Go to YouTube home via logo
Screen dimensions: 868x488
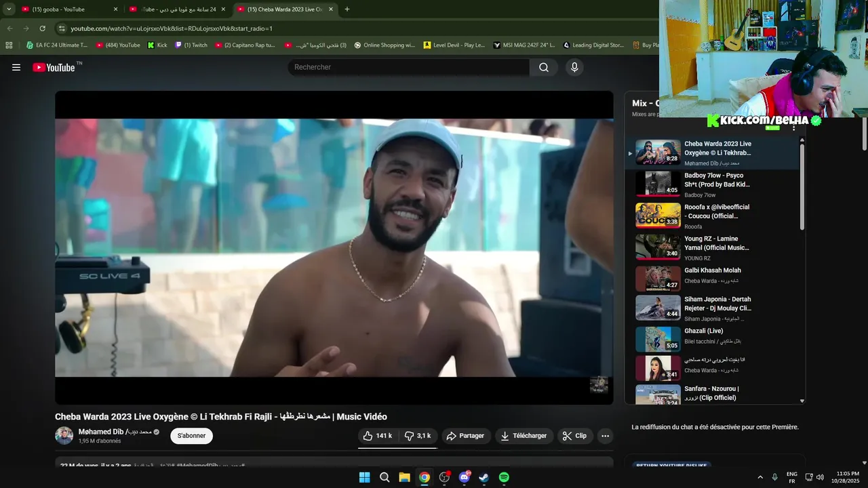click(54, 67)
